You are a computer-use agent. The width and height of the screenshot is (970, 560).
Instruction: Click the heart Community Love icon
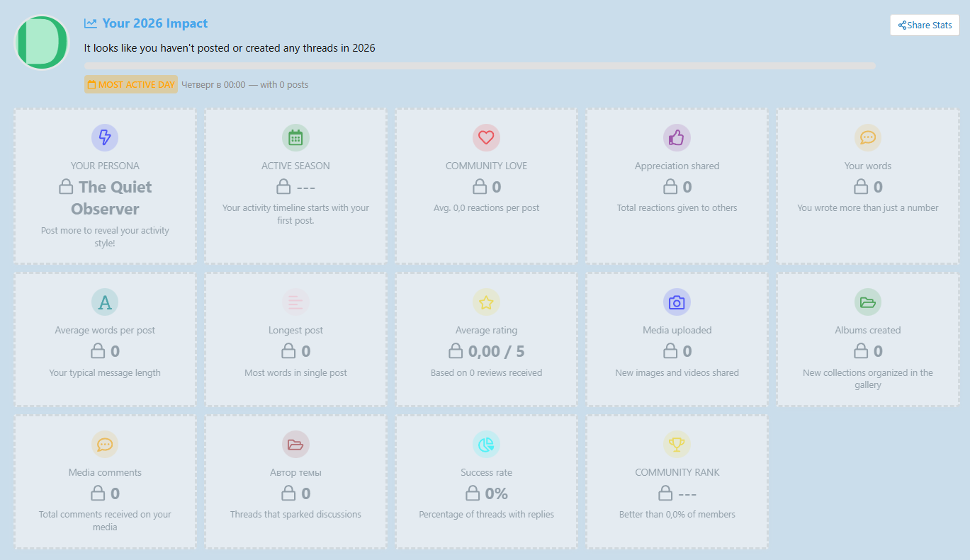[x=486, y=137]
